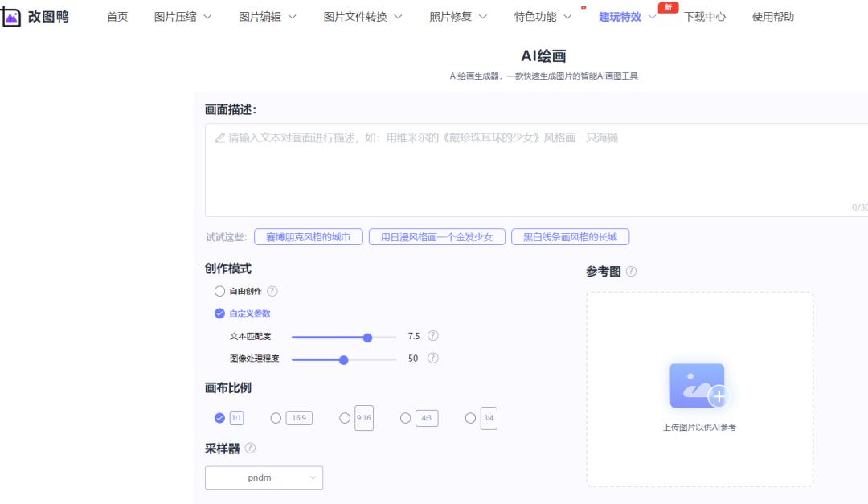Screen dimensions: 868x504
Task: Select the 16:9 canvas ratio option
Action: pyautogui.click(x=276, y=417)
